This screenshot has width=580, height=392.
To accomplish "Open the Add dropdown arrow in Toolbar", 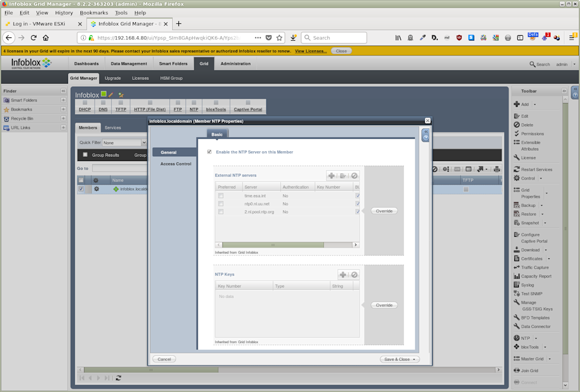I will [535, 104].
